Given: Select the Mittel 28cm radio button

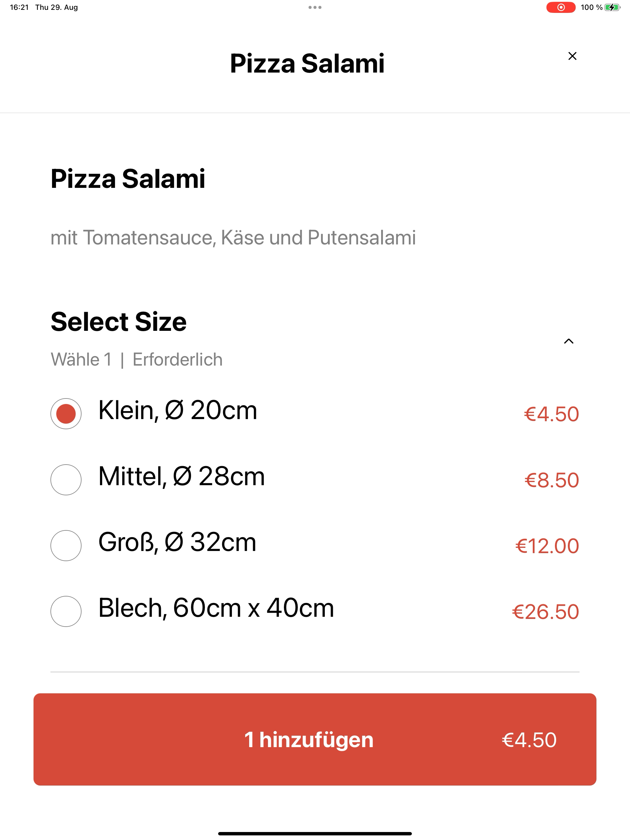Looking at the screenshot, I should (66, 480).
